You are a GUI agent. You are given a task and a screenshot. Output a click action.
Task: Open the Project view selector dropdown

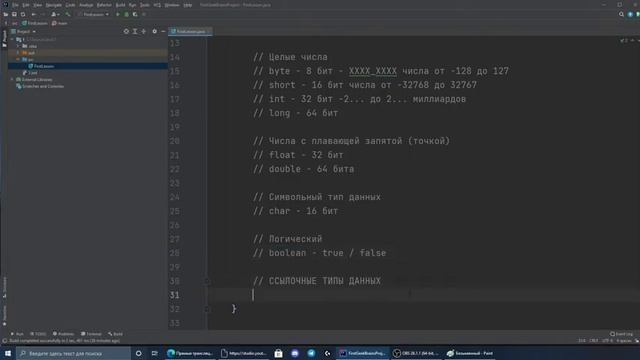pos(24,31)
